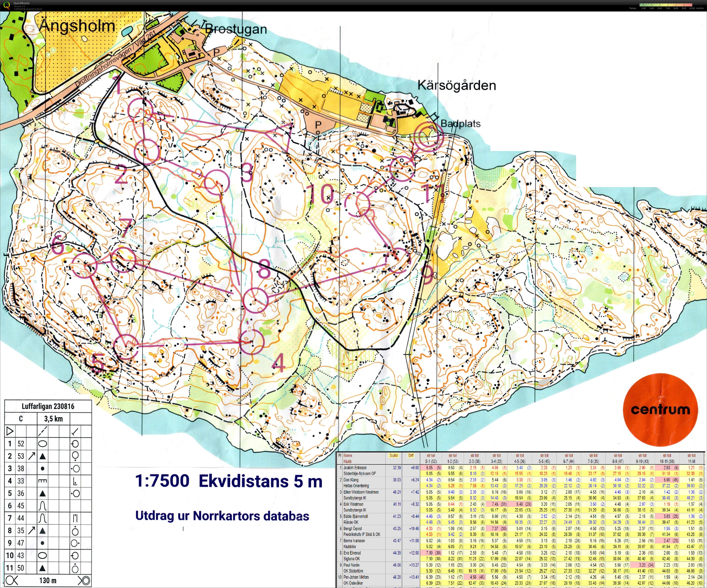Click the 'S-1 (52)' split column header
707x588 pixels.
pos(431,461)
